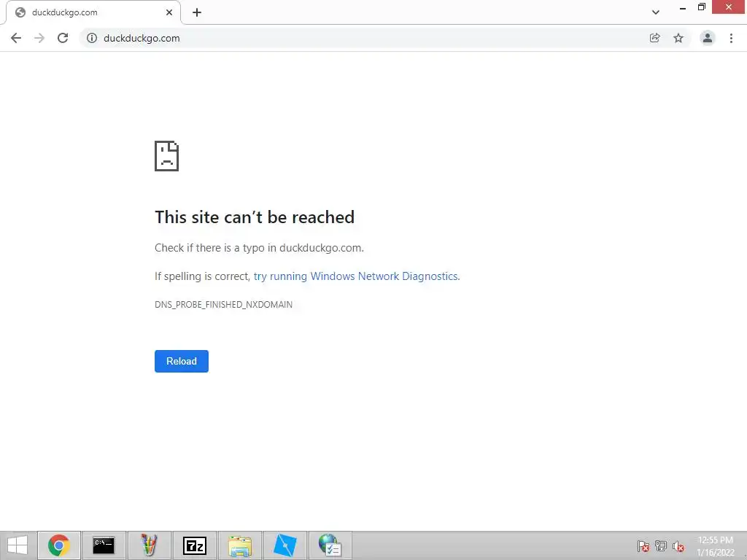The image size is (747, 560).
Task: Reload page via toolbar refresh icon
Action: (63, 38)
